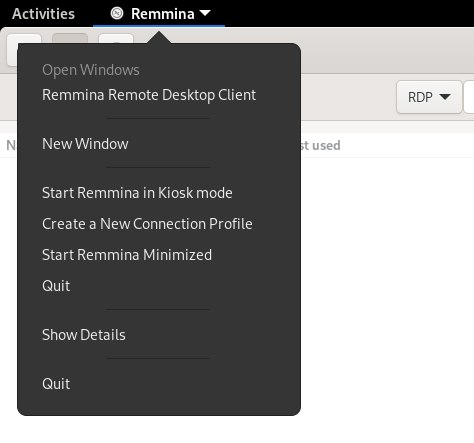Select Remmina Remote Desktop Client window entry
Viewport: 474px width, 443px height.
(x=159, y=95)
